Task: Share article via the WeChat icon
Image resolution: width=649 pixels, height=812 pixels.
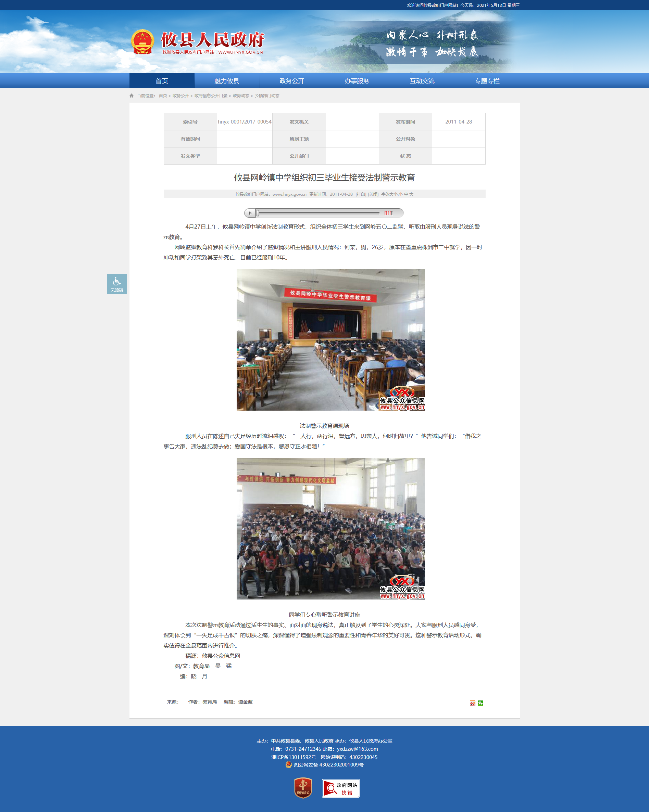Action: (480, 703)
